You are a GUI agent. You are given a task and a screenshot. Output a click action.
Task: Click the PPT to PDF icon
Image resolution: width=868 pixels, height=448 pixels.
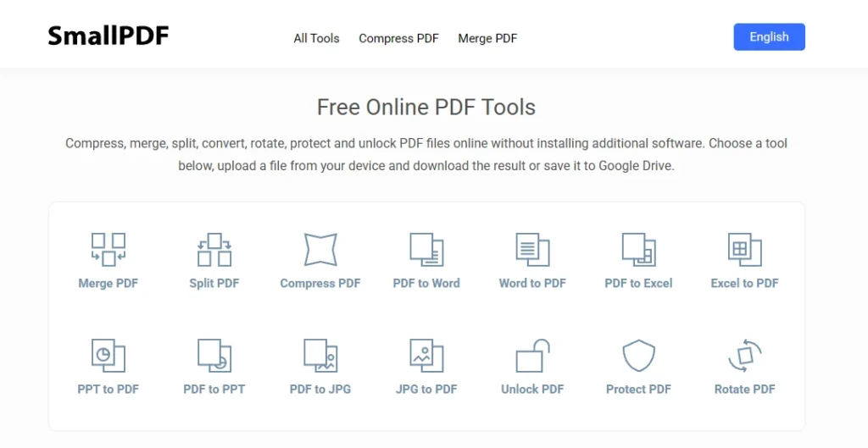108,356
